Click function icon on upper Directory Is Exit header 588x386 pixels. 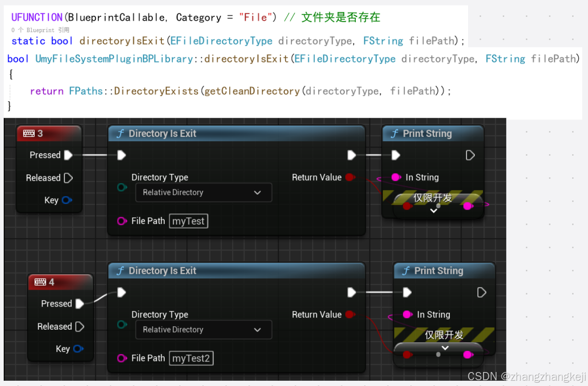tap(121, 134)
